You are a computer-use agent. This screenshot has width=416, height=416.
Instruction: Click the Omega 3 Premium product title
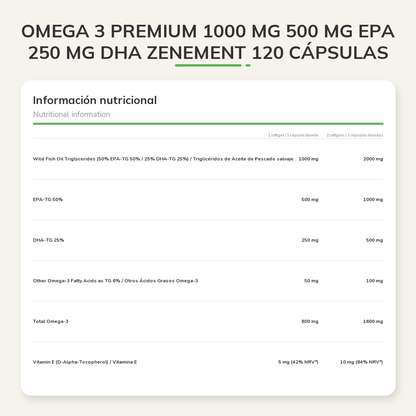point(208,42)
